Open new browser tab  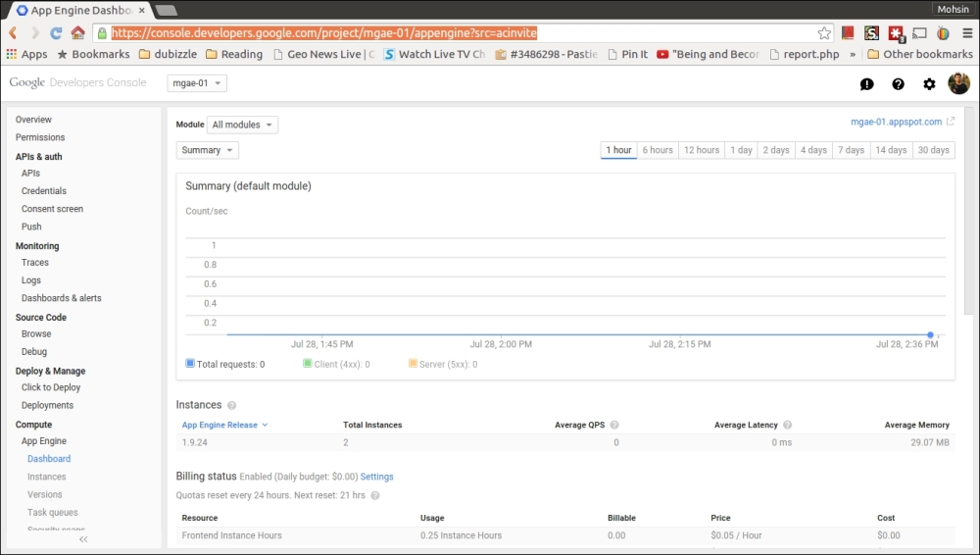(x=166, y=10)
